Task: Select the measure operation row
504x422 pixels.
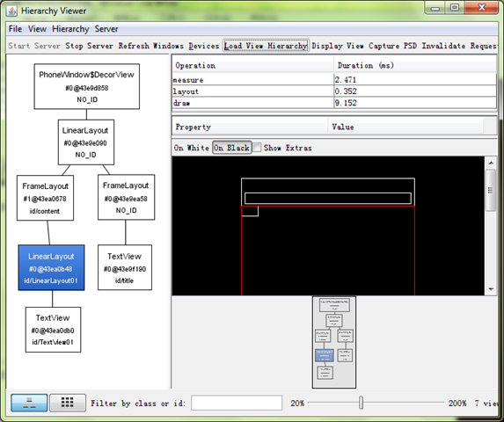Action: point(334,80)
